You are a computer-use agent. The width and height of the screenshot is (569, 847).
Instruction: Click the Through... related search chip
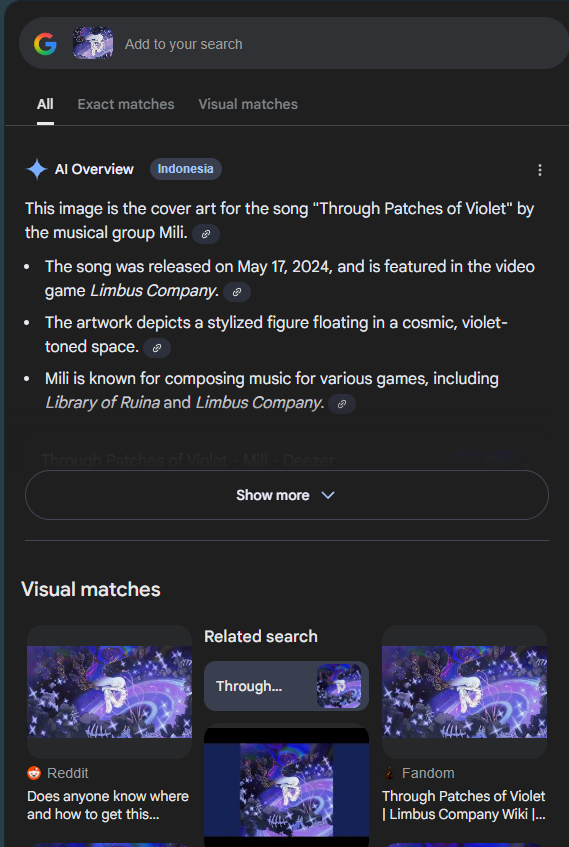[286, 686]
